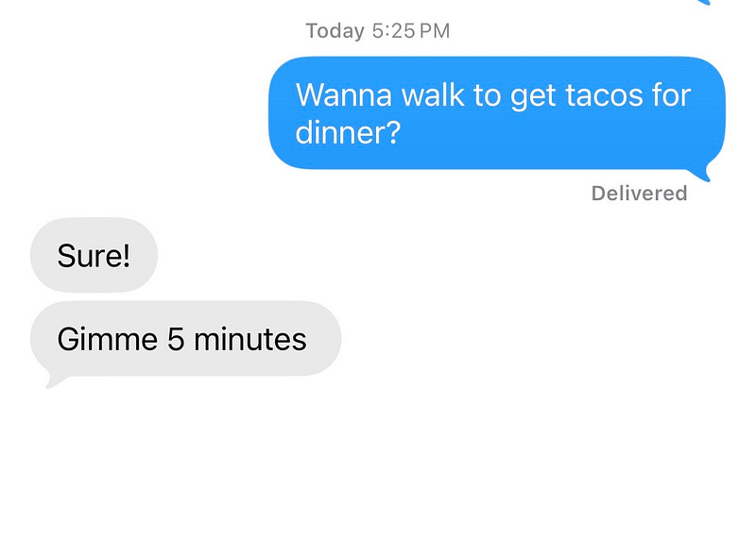This screenshot has width=756, height=541.
Task: Click the word "for" in the sent message
Action: [x=672, y=94]
